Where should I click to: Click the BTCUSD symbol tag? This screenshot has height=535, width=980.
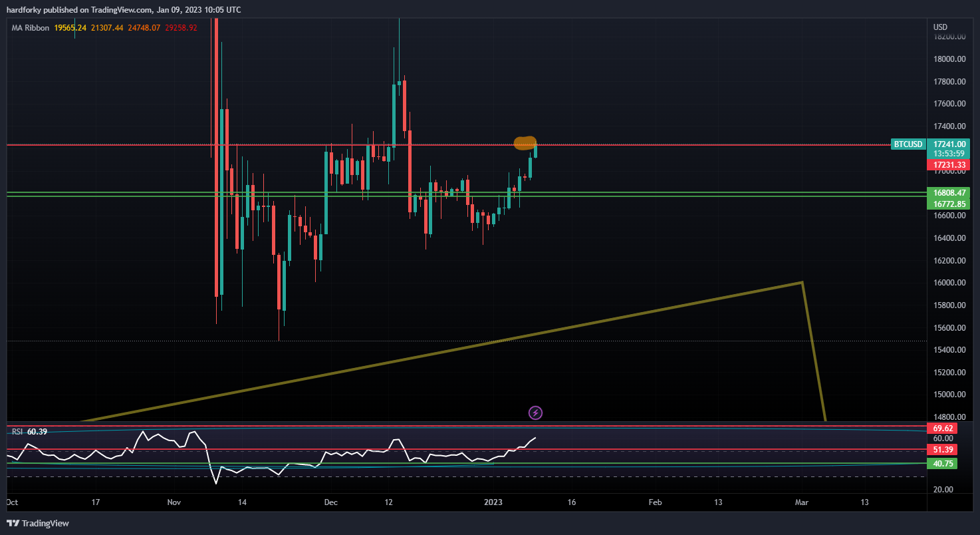908,144
